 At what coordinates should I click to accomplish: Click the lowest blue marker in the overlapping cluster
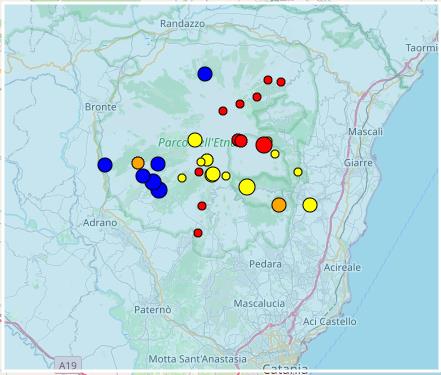point(159,190)
